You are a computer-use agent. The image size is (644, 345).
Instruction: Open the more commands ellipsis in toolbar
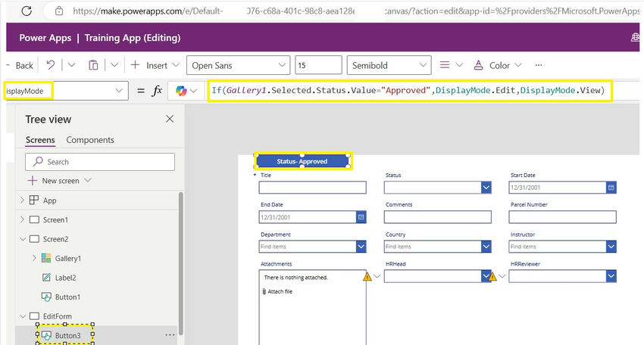tap(539, 65)
